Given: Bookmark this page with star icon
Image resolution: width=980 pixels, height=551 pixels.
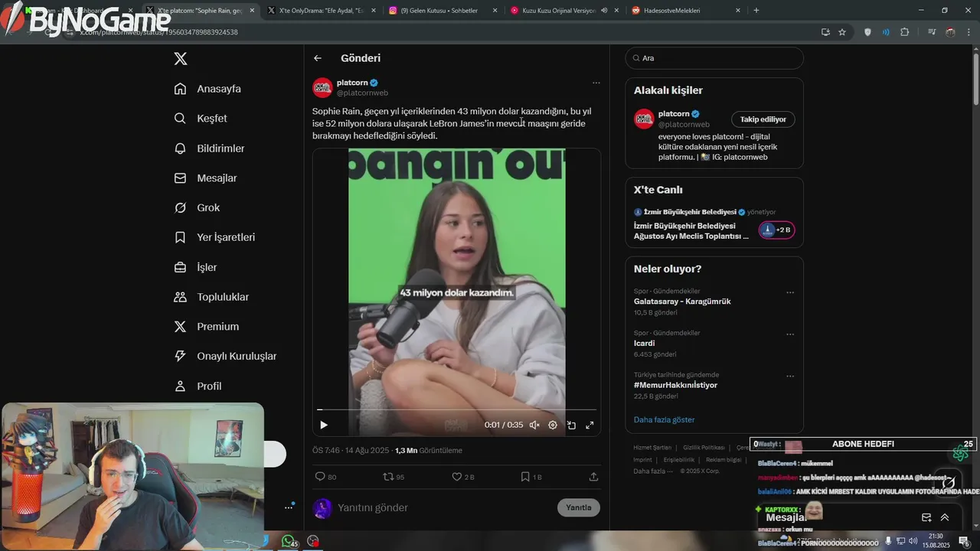Looking at the screenshot, I should pyautogui.click(x=842, y=32).
